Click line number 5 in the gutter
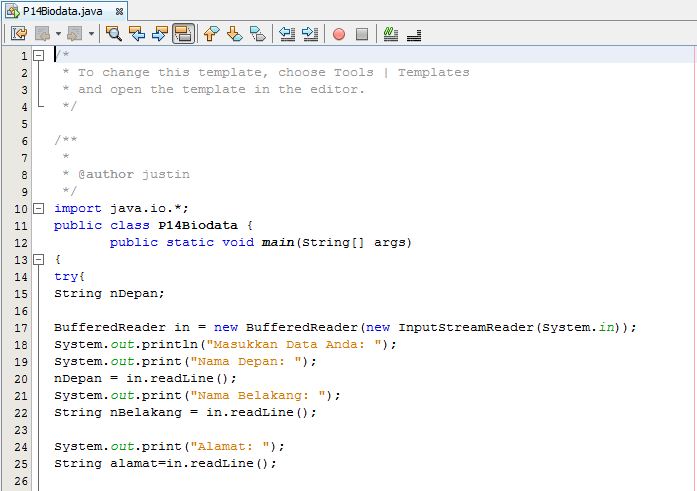Image resolution: width=697 pixels, height=491 pixels. [24, 124]
